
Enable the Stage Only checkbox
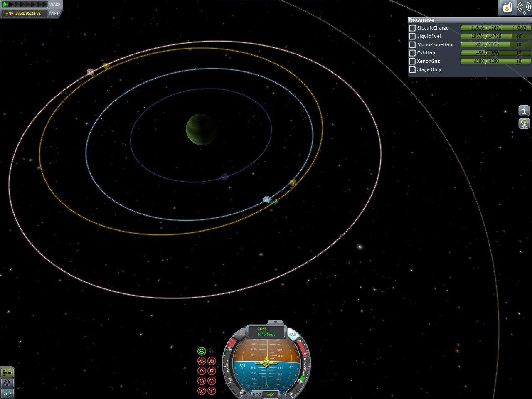[412, 69]
